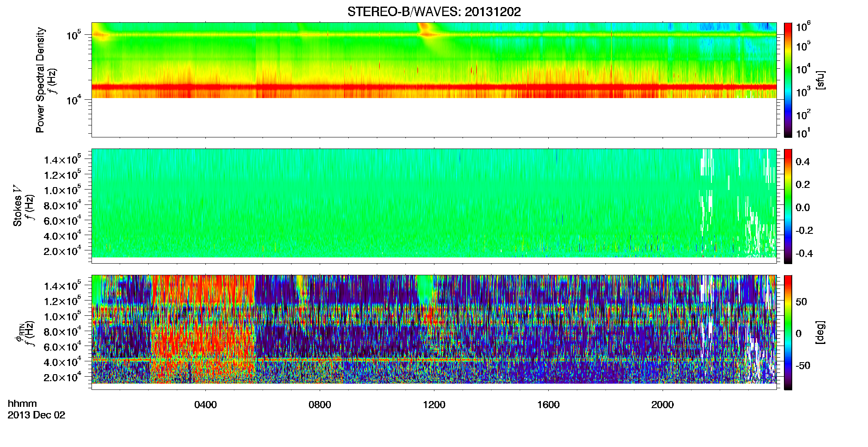Click the [deg] unit label
The height and width of the screenshot is (447, 868).
(820, 332)
